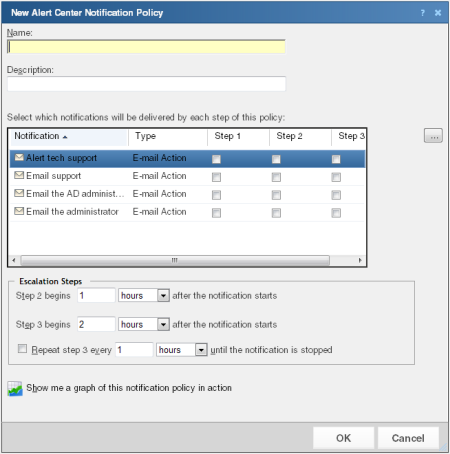Click the right arrow of horizontal scrollbar
The image size is (450, 454).
point(360,260)
